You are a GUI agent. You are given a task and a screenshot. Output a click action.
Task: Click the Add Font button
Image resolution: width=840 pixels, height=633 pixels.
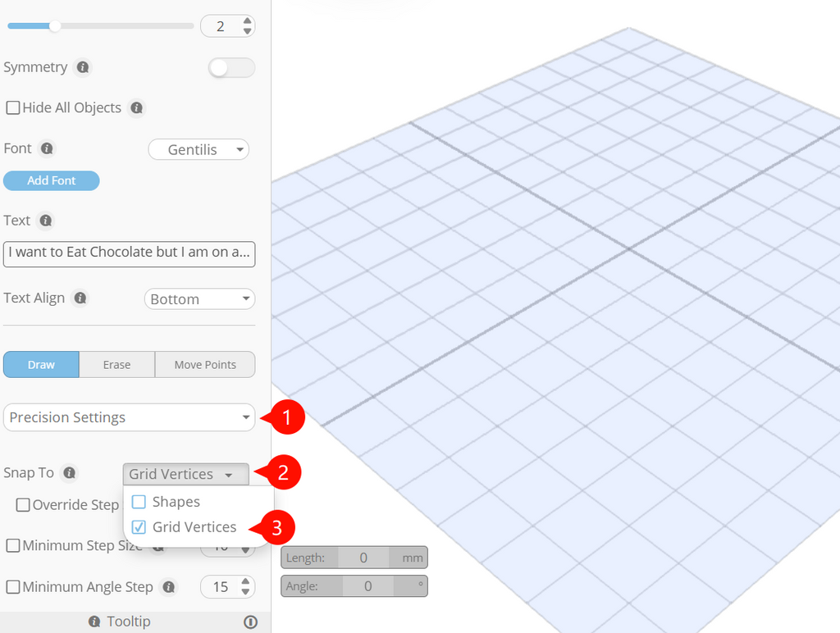pos(52,180)
